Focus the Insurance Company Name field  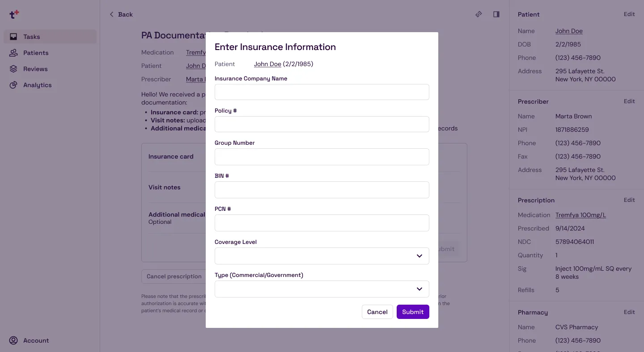tap(322, 92)
